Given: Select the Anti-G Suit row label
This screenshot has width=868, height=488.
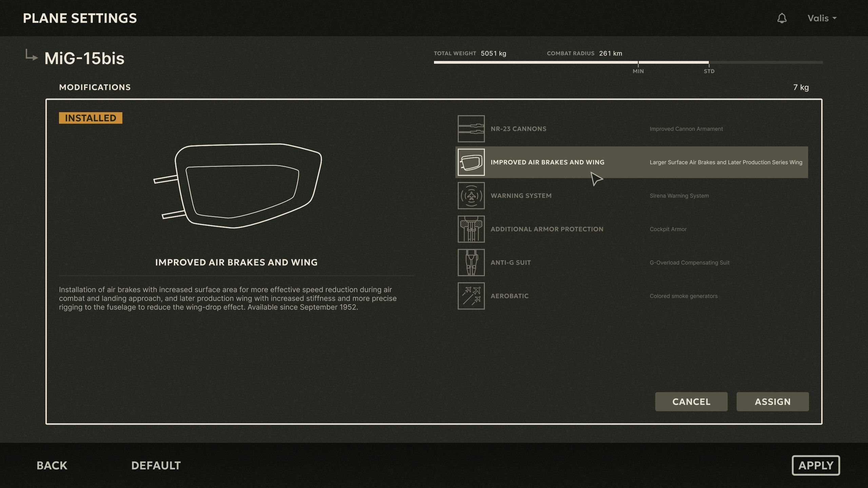Looking at the screenshot, I should (511, 263).
